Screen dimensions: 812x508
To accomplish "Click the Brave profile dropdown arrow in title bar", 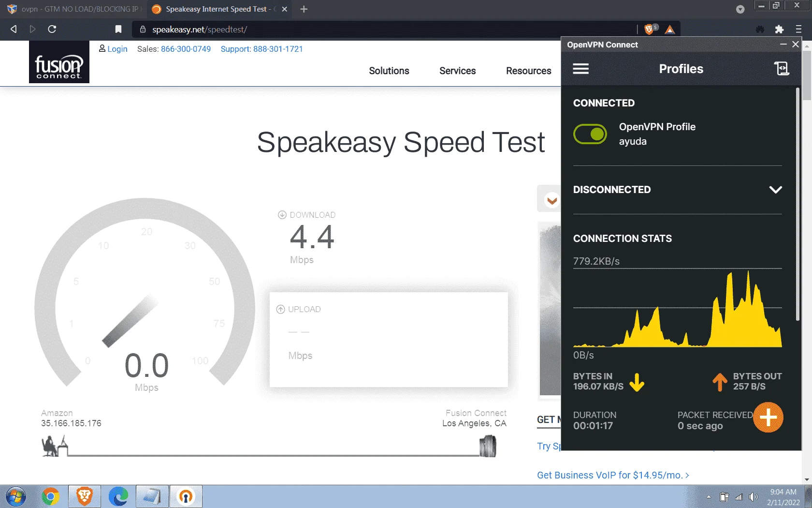I will pos(740,9).
